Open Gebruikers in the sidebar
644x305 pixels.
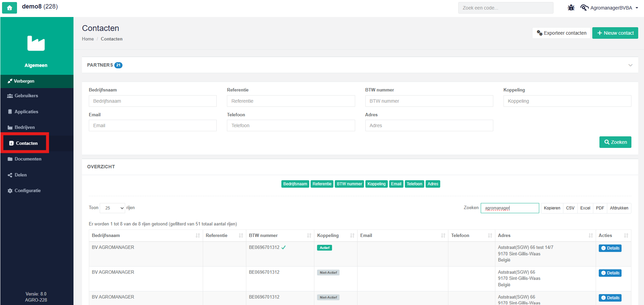click(37, 96)
